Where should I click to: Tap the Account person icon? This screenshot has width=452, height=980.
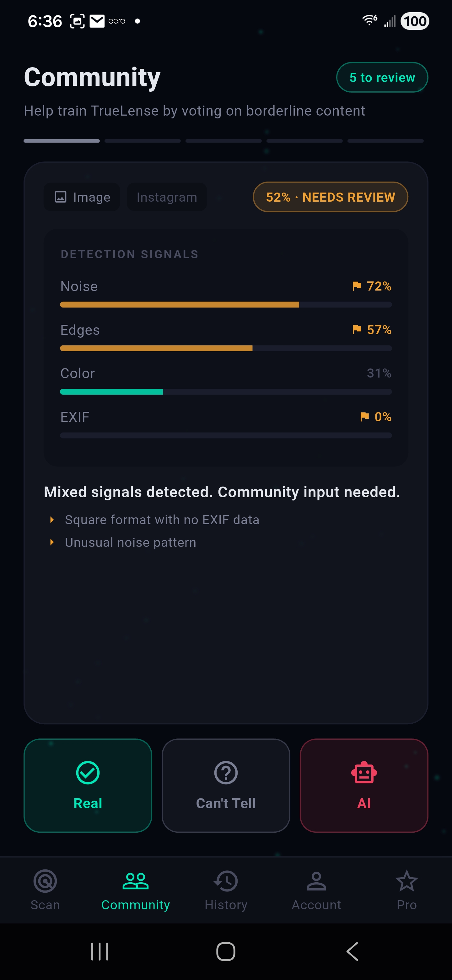pos(316,881)
